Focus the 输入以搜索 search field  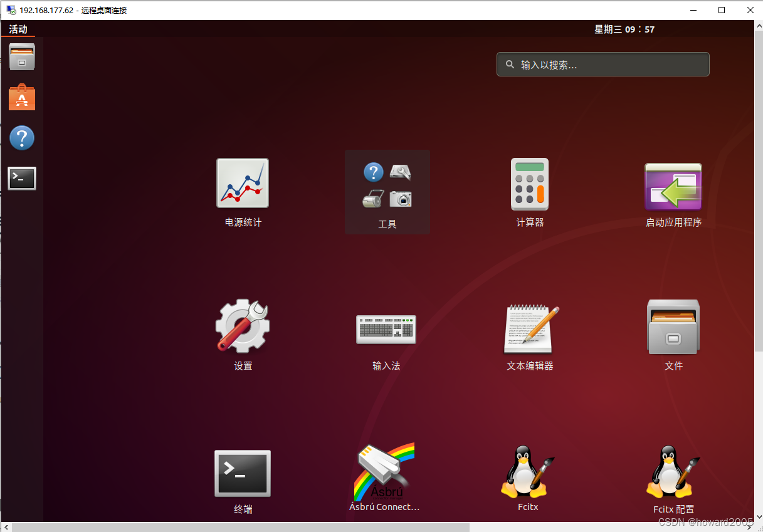(603, 65)
